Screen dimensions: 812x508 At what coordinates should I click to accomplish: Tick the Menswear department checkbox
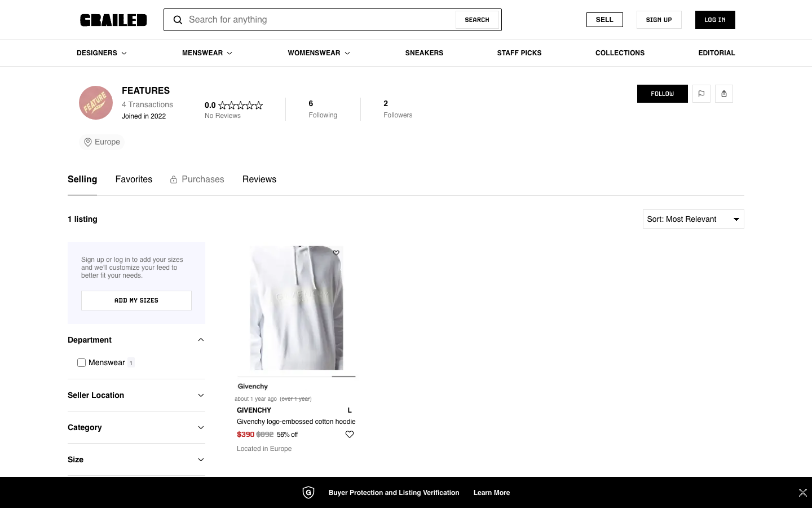point(82,363)
